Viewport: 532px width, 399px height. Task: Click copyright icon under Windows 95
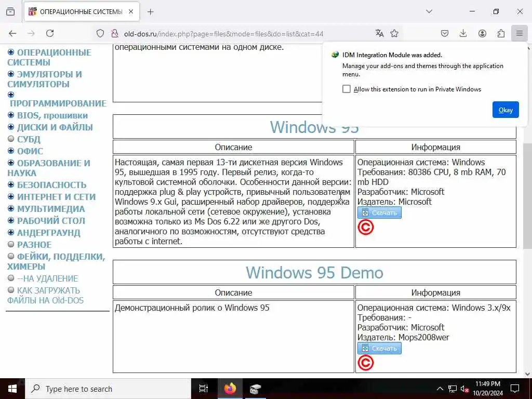(366, 228)
